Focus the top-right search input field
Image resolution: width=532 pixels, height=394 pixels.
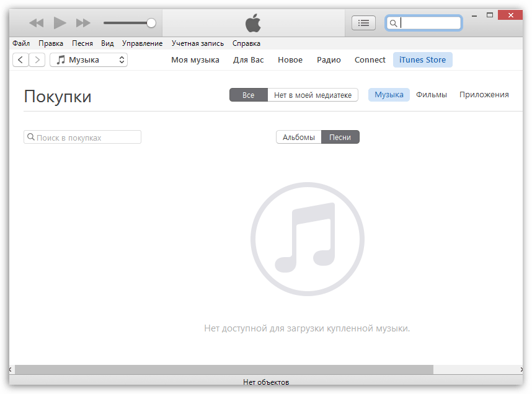pos(423,23)
